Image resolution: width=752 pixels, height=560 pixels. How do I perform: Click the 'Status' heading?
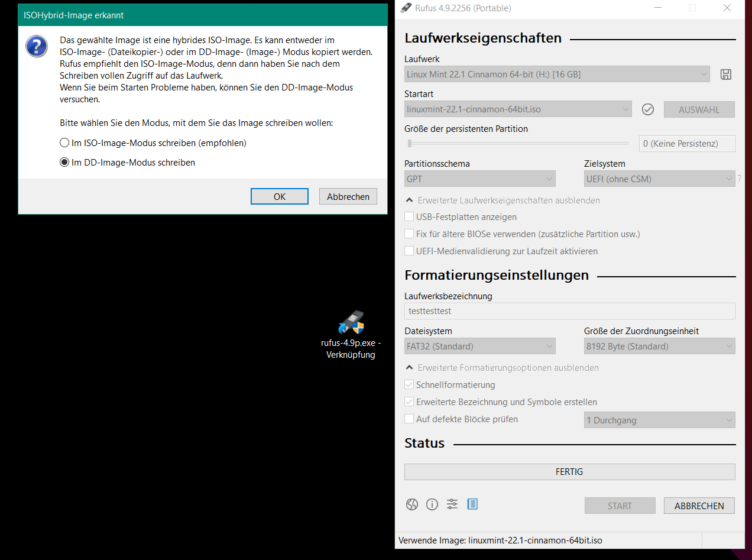click(424, 443)
